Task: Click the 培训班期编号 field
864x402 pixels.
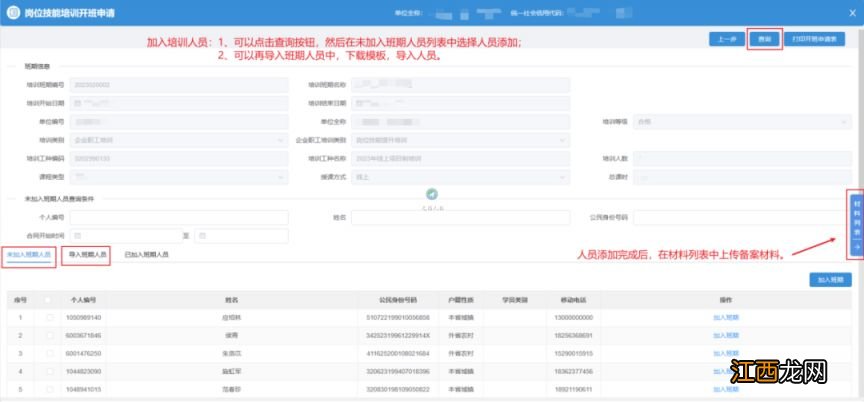Action: click(x=179, y=85)
